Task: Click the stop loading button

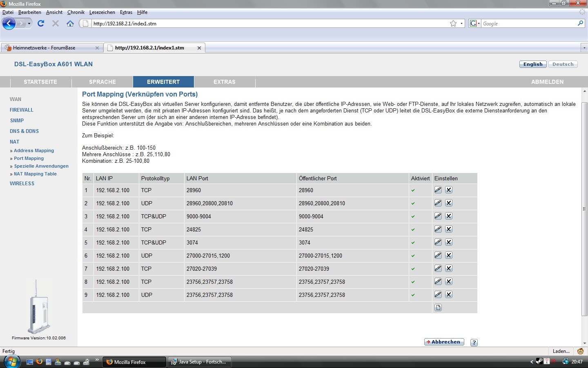Action: coord(56,23)
